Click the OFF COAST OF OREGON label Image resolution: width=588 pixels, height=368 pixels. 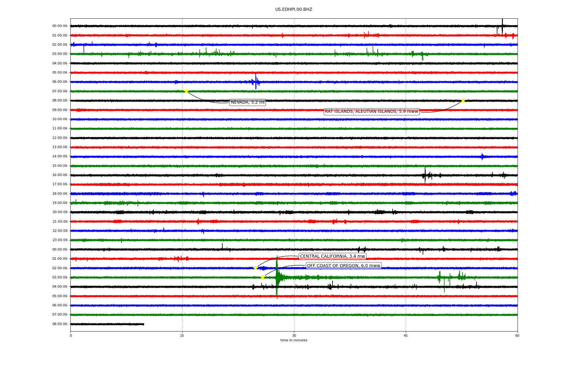click(x=344, y=266)
